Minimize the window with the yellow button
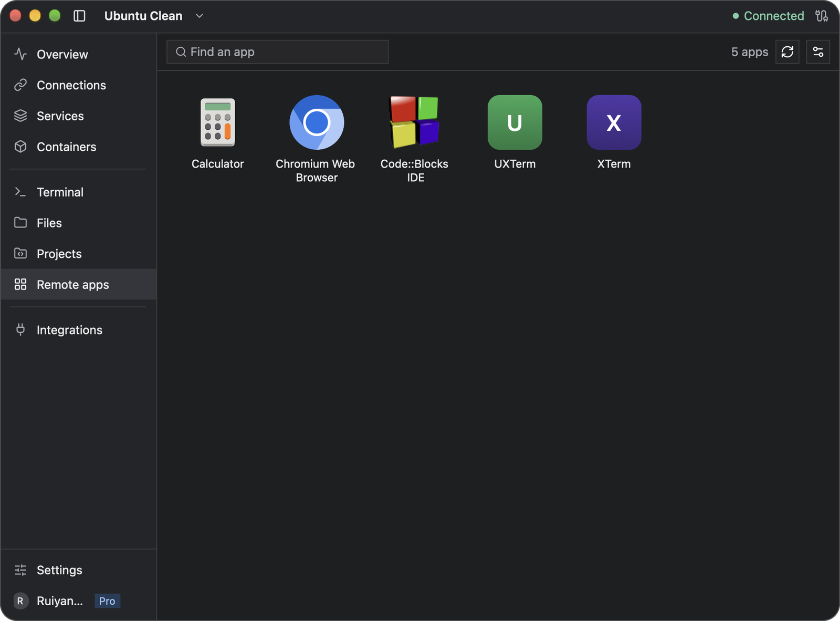Viewport: 840px width, 621px height. [35, 16]
